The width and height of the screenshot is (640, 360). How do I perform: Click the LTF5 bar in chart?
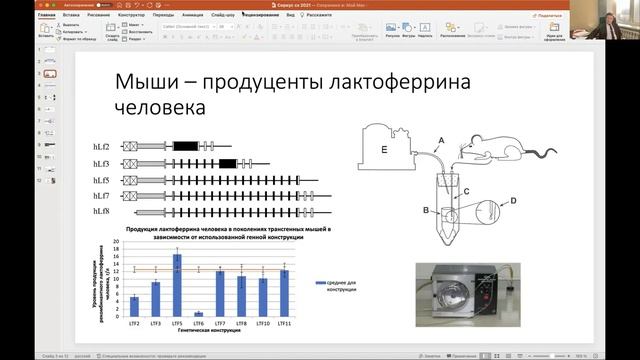pyautogui.click(x=177, y=285)
